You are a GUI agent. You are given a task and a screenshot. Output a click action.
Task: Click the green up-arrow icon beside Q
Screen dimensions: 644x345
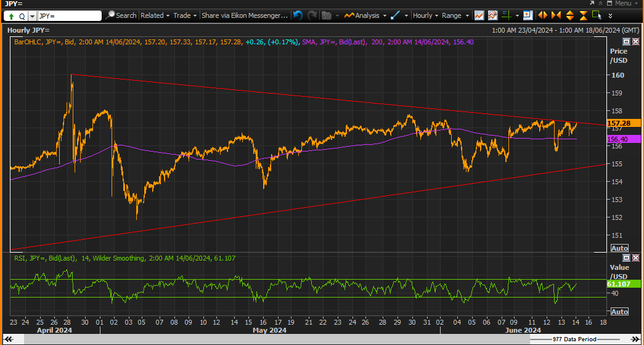click(11, 16)
